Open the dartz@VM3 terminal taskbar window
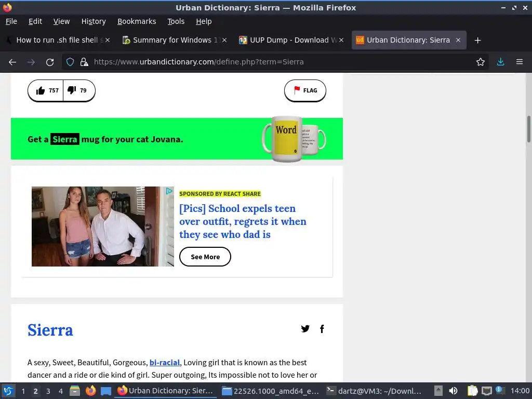This screenshot has width=532, height=399. point(375,391)
